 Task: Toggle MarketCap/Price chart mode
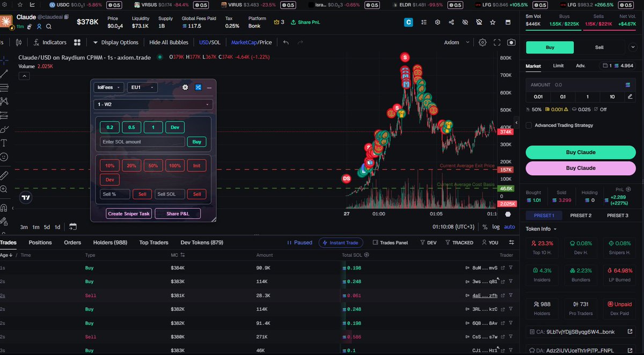click(251, 42)
